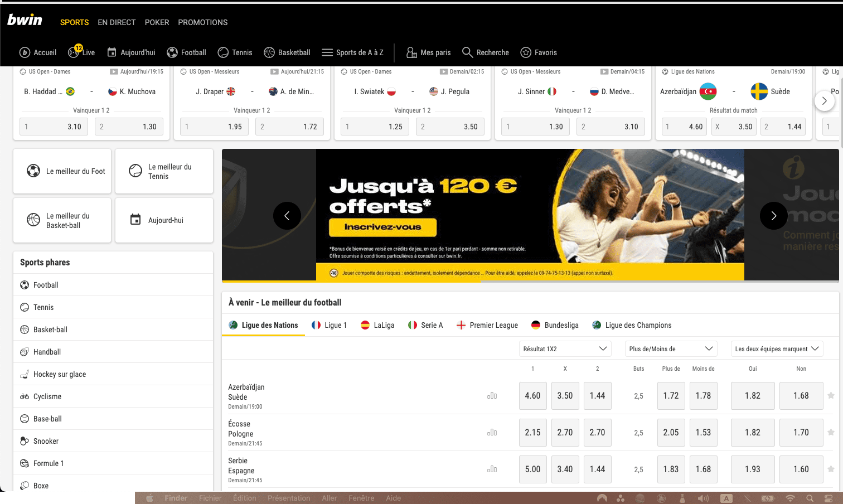Pick Serbie win at 5.00

(x=532, y=469)
